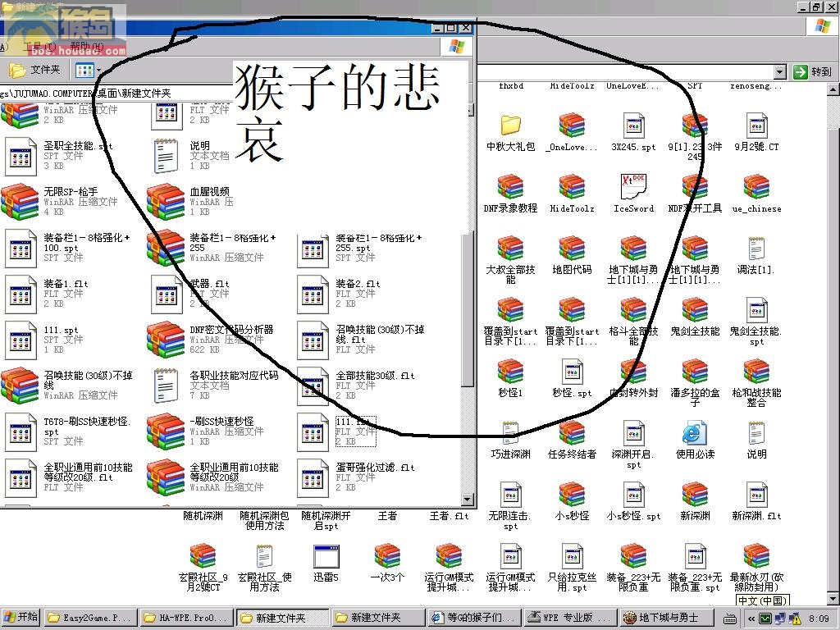
Task: Select the 蛋哥强化过滤.flt file
Action: tap(356, 478)
